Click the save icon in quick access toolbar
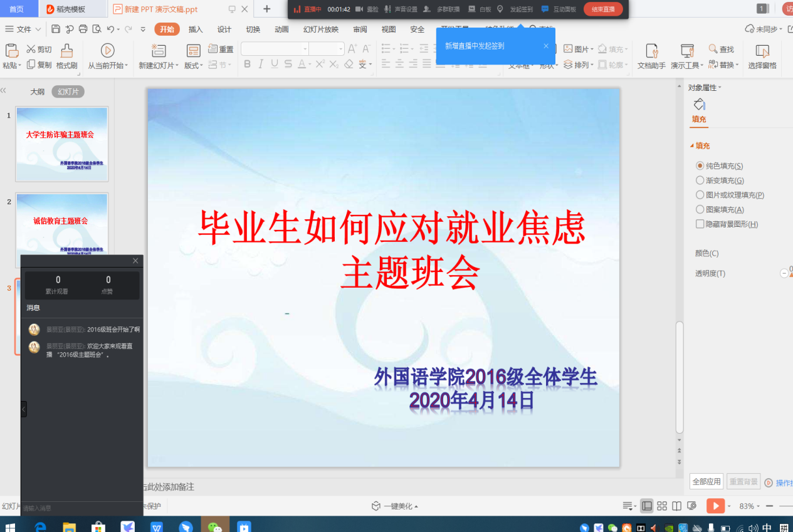Image resolution: width=793 pixels, height=532 pixels. [56, 29]
